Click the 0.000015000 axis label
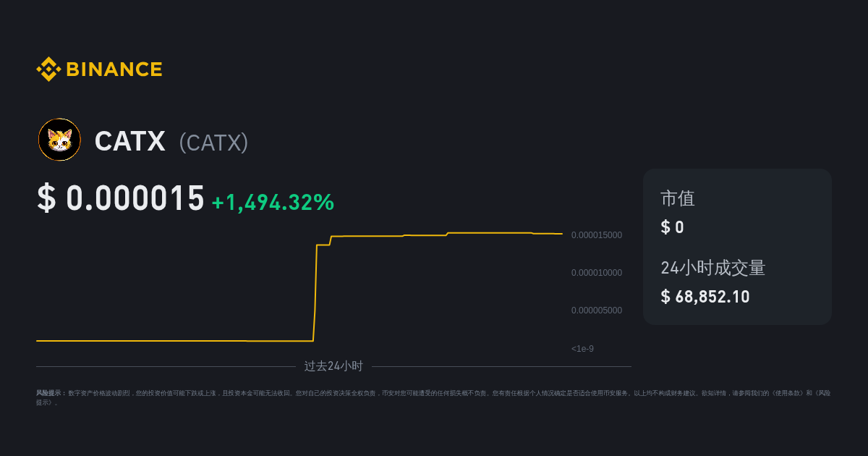The height and width of the screenshot is (456, 868). pos(596,235)
